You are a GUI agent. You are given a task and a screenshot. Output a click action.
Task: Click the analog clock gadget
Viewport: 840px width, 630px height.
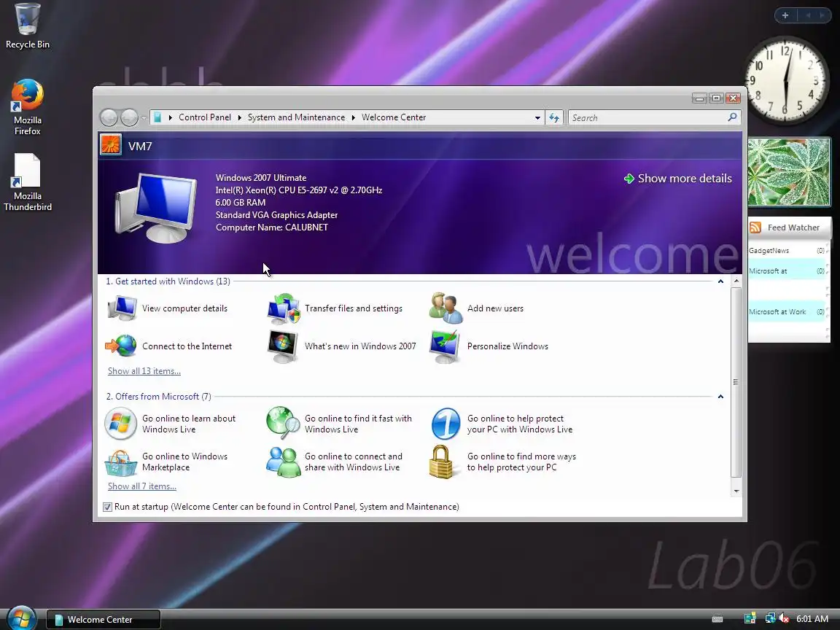786,80
